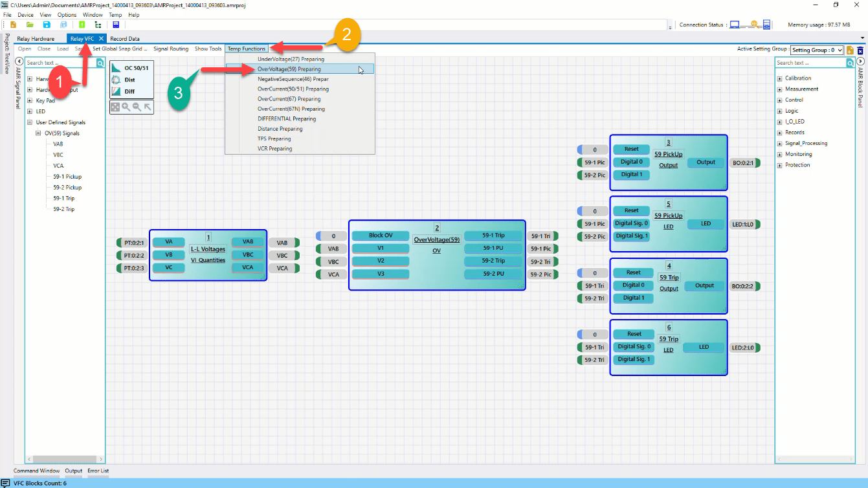Open the Active Setting Group dropdown
Image resolution: width=868 pixels, height=488 pixels.
click(817, 50)
